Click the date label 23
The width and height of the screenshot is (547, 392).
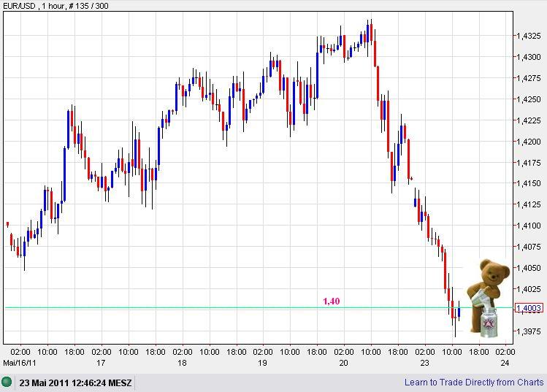click(x=424, y=363)
